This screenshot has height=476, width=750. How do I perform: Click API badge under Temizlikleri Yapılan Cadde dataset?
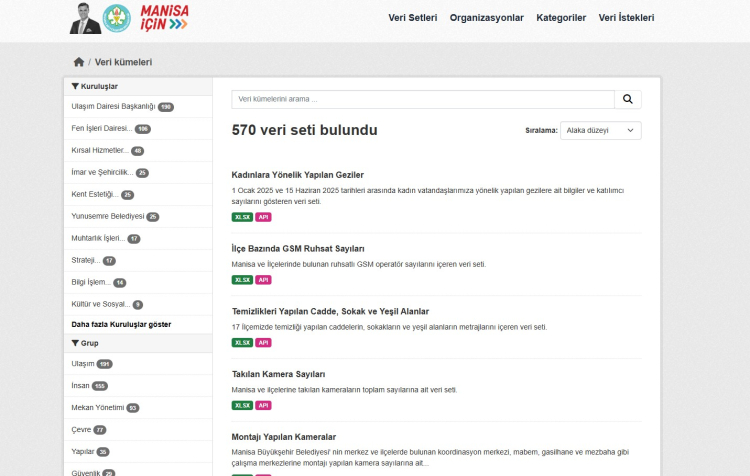264,342
